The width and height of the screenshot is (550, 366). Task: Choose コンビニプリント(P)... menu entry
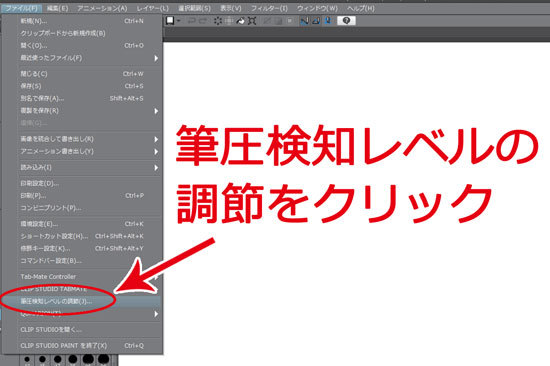[x=82, y=208]
